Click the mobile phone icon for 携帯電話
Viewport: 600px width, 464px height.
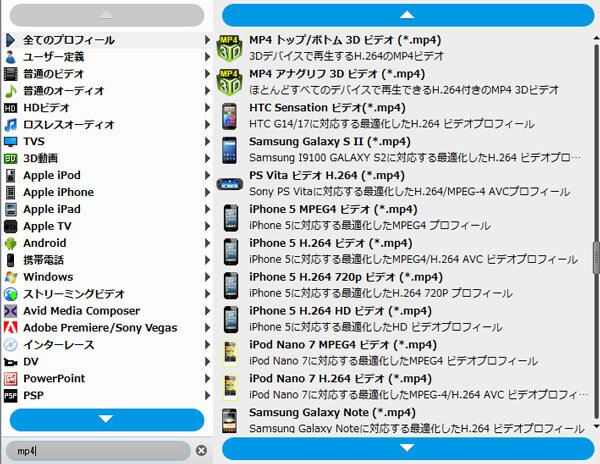(10, 260)
